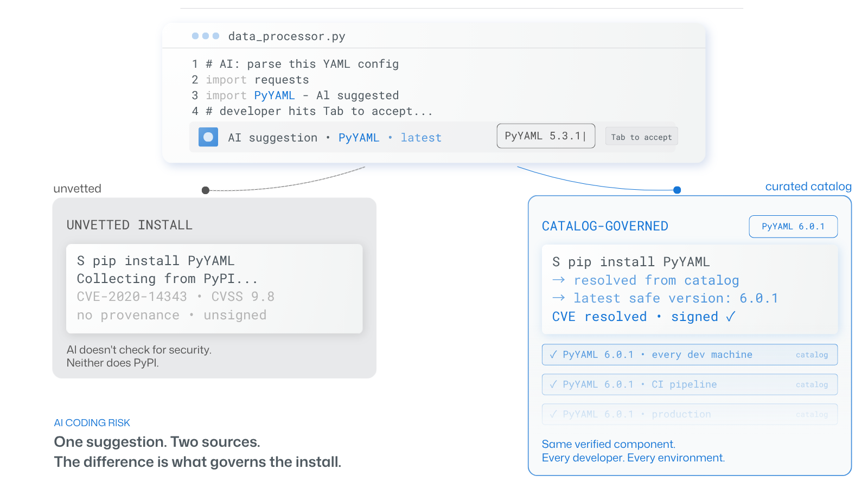The image size is (868, 488).
Task: Click the PyYAML 5.3.1 version input box
Action: (546, 136)
